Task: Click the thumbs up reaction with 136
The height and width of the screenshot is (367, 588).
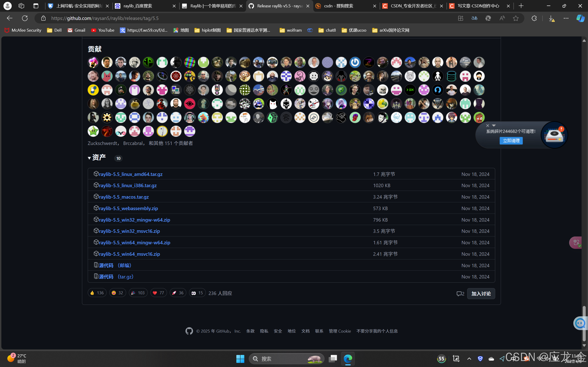Action: click(x=97, y=293)
